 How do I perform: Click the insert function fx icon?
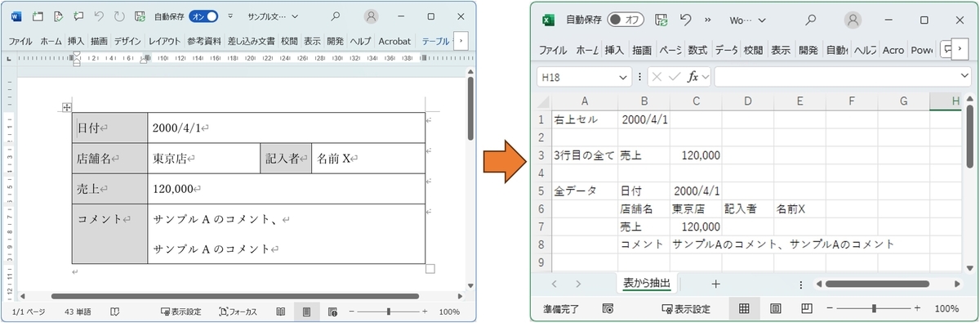click(x=693, y=76)
